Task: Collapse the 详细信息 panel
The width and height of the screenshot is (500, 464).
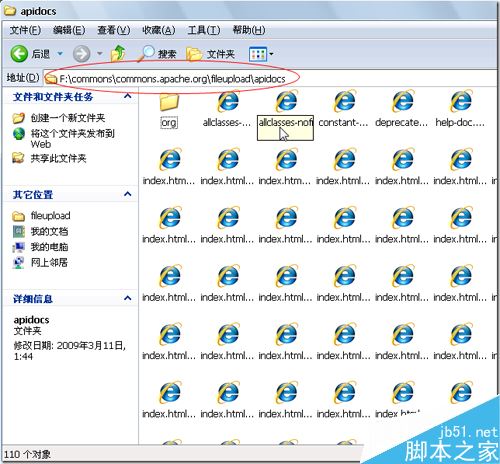Action: (127, 298)
